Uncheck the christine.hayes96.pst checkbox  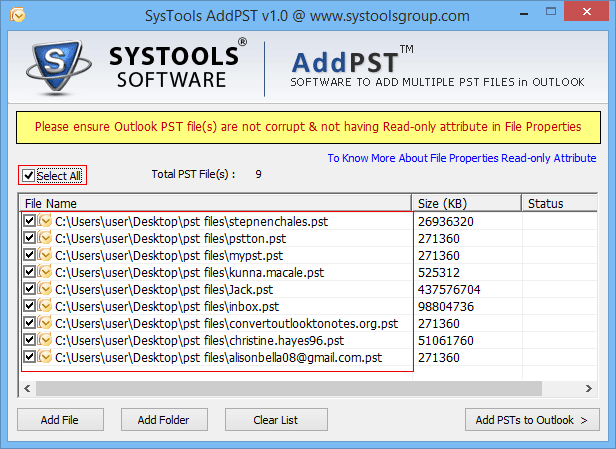[x=29, y=339]
